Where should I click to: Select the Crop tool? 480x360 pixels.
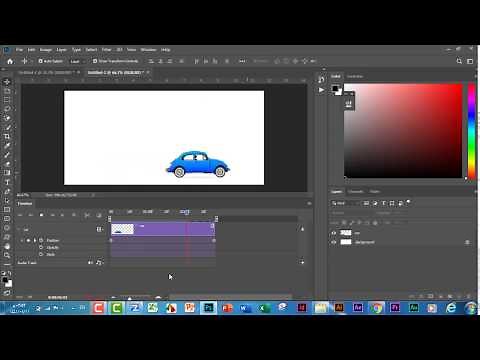7,136
